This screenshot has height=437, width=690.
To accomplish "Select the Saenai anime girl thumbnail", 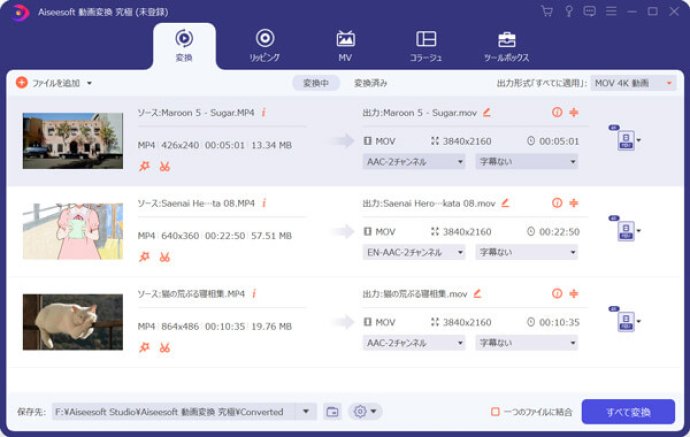I will click(73, 231).
